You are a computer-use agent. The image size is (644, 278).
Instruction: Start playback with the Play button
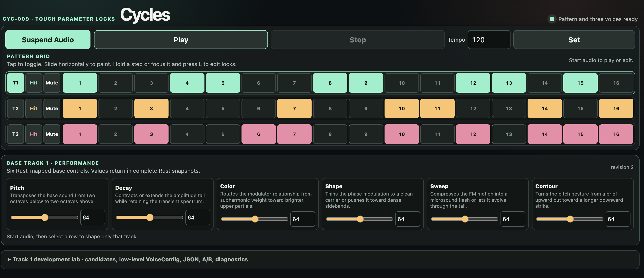(x=181, y=40)
